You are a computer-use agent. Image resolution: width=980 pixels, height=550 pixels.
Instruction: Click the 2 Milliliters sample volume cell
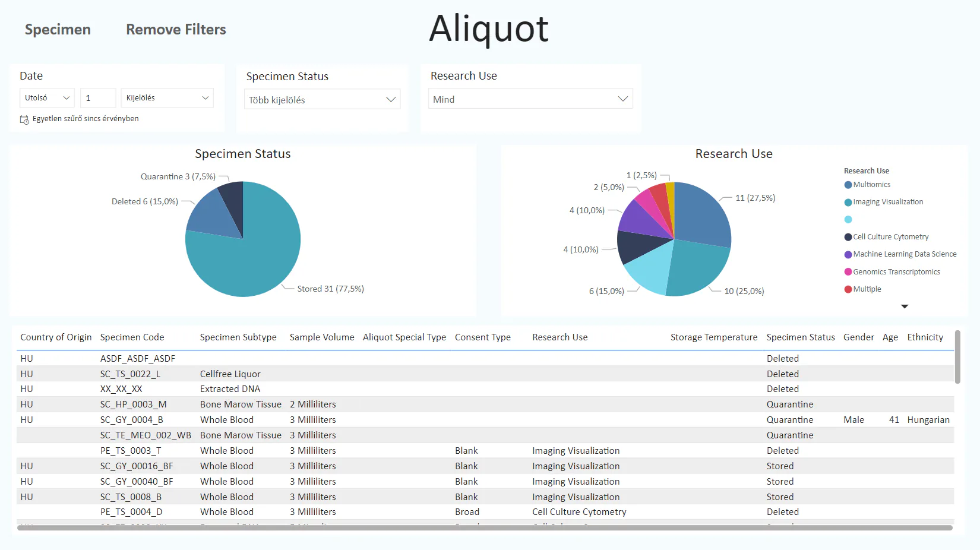313,404
